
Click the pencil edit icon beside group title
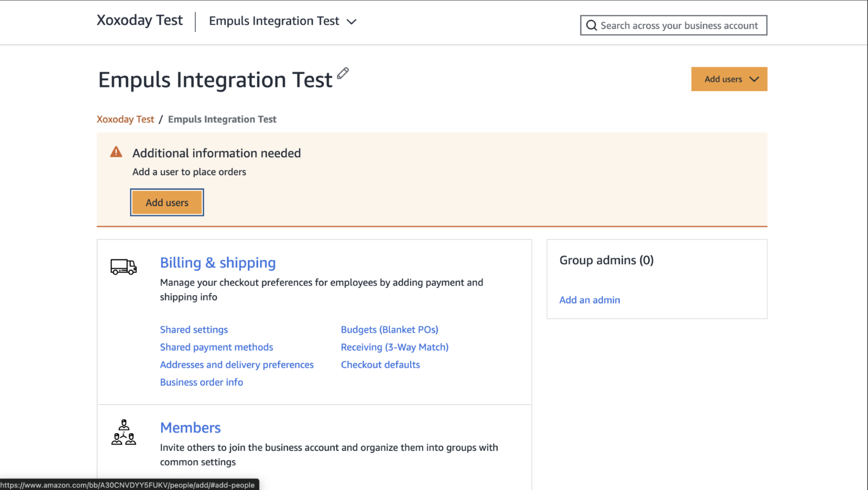coord(343,73)
